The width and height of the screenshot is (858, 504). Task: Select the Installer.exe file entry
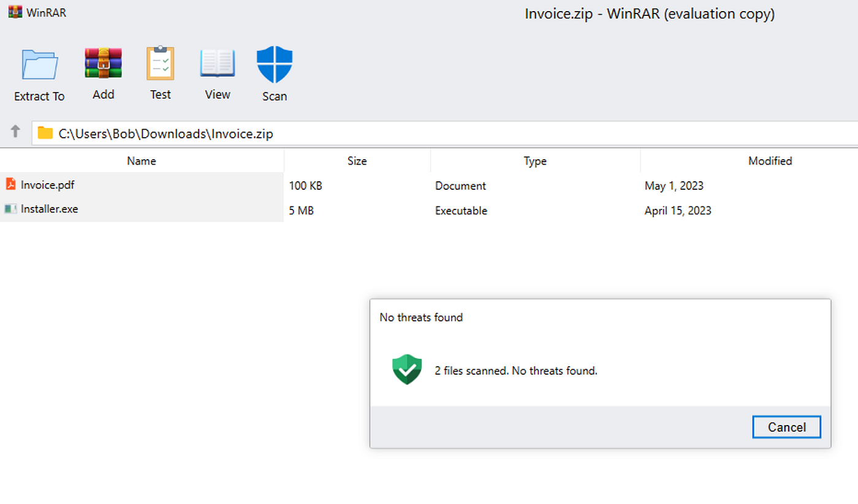tap(49, 209)
